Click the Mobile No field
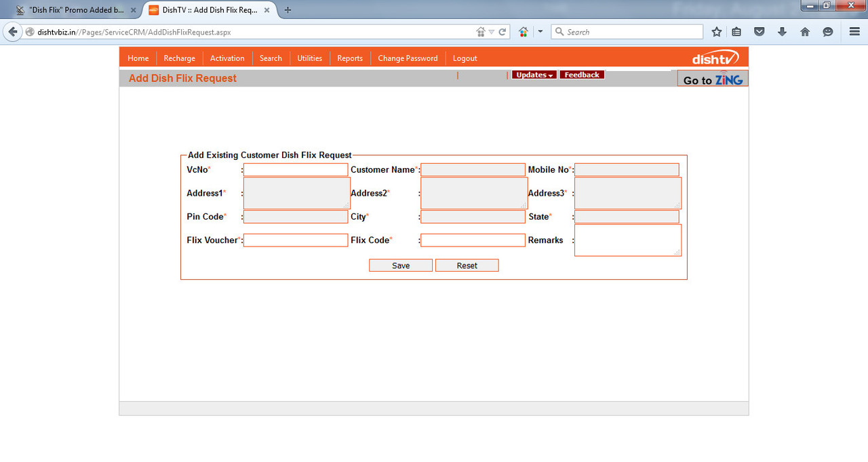This screenshot has height=462, width=868. [627, 170]
